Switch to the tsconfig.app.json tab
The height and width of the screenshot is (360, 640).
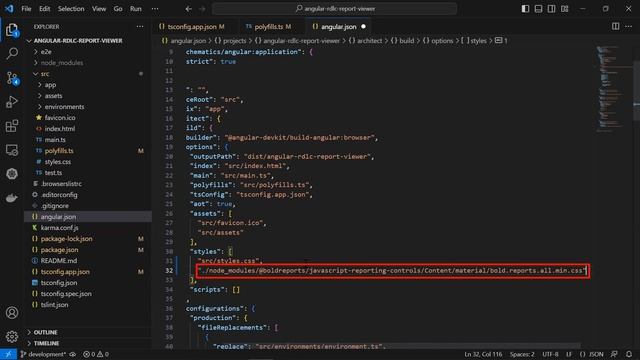tap(191, 27)
